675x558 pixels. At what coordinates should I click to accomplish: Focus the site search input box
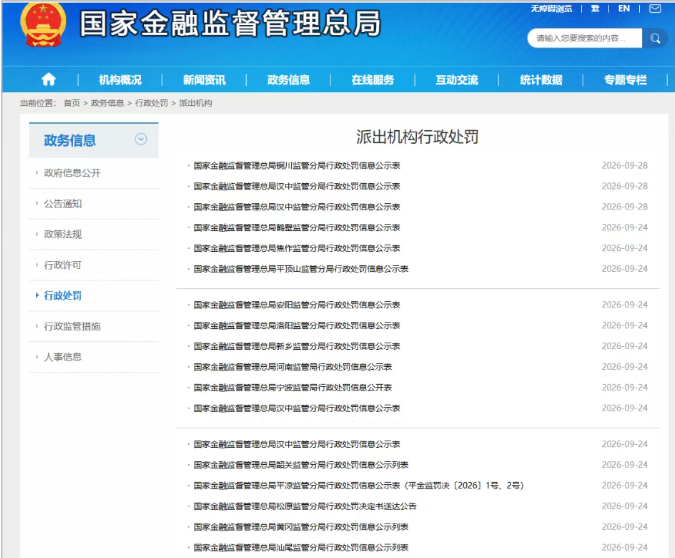click(x=585, y=38)
